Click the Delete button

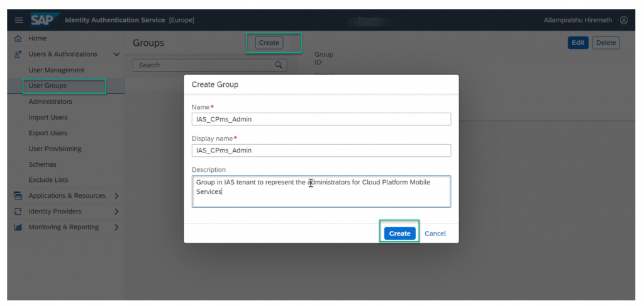click(x=606, y=43)
